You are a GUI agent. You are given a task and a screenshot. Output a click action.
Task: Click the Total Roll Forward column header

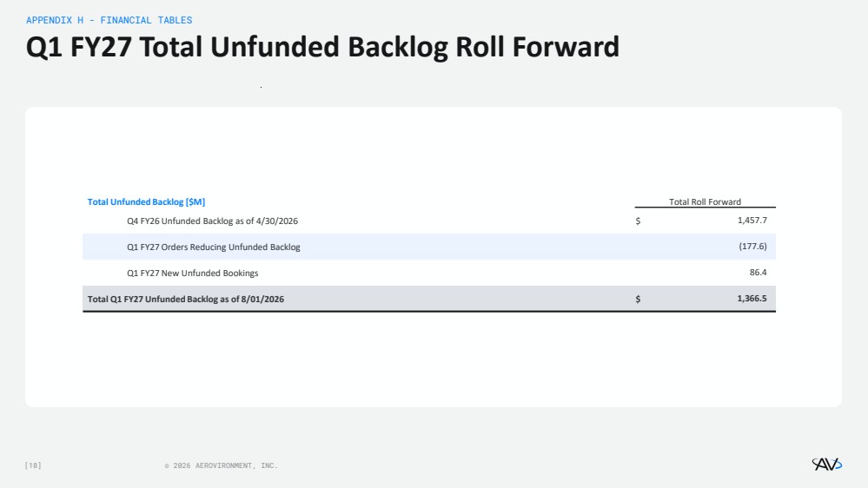point(705,202)
